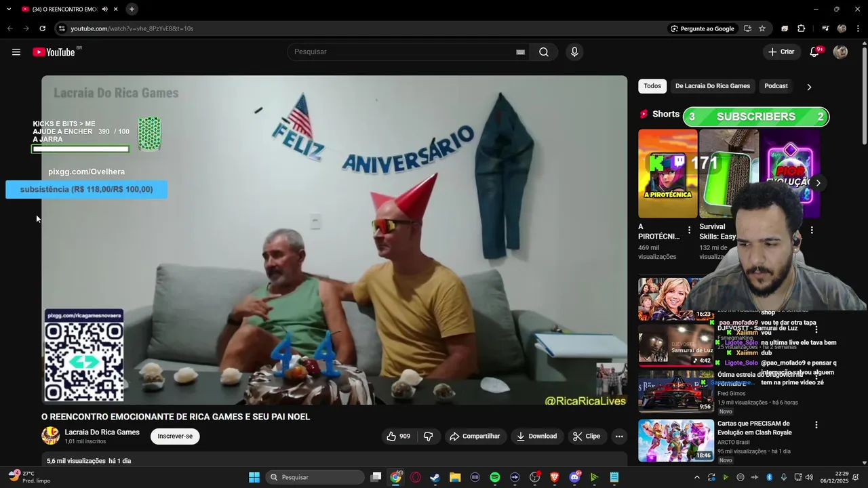The width and height of the screenshot is (868, 488).
Task: Select the Podcast filter chip
Action: pyautogui.click(x=776, y=86)
